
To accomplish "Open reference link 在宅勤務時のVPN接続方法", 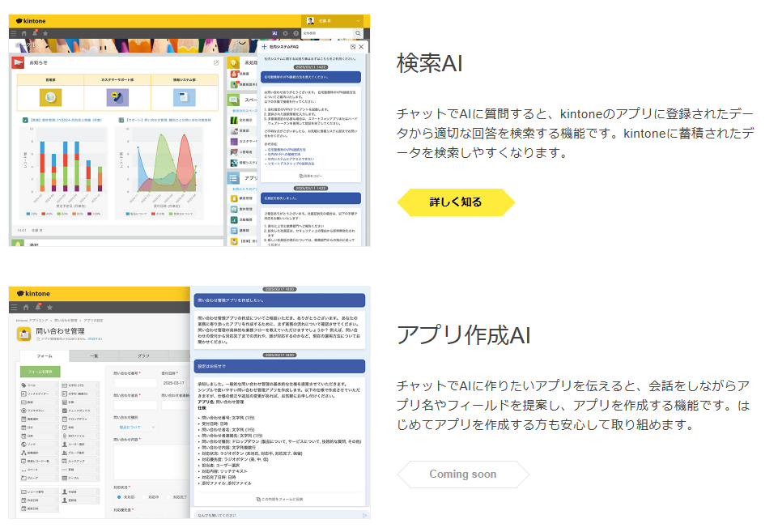I will click(287, 149).
